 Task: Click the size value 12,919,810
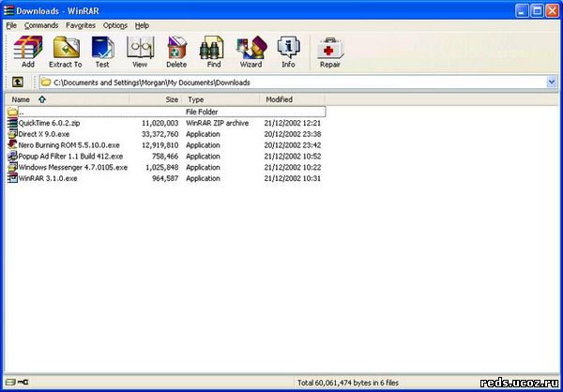(x=160, y=145)
